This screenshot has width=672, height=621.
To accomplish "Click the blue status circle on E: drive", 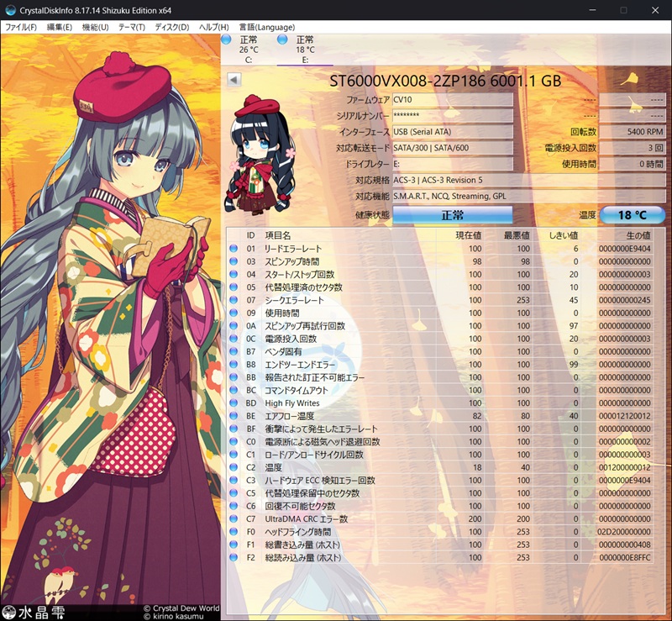I will click(x=282, y=39).
